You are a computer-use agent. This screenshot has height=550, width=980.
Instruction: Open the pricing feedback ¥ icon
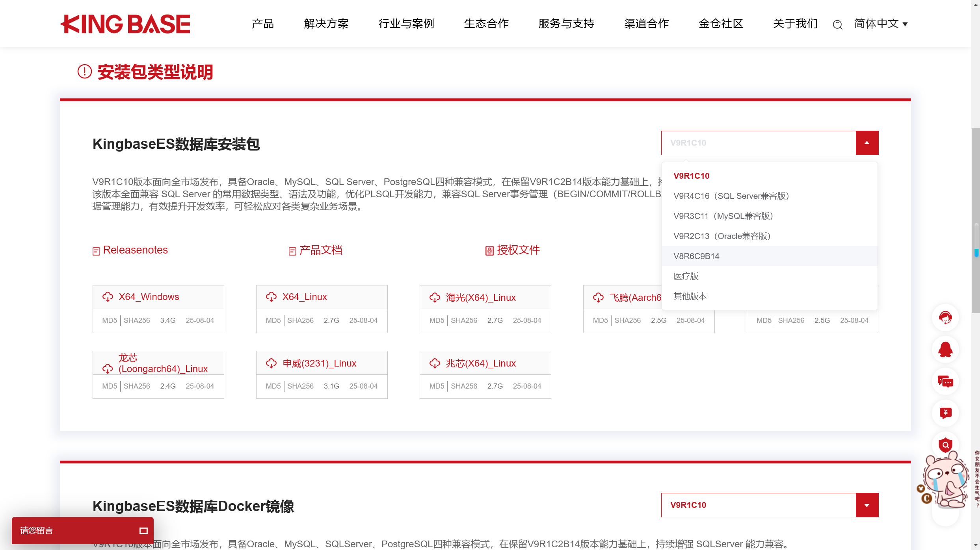point(945,413)
